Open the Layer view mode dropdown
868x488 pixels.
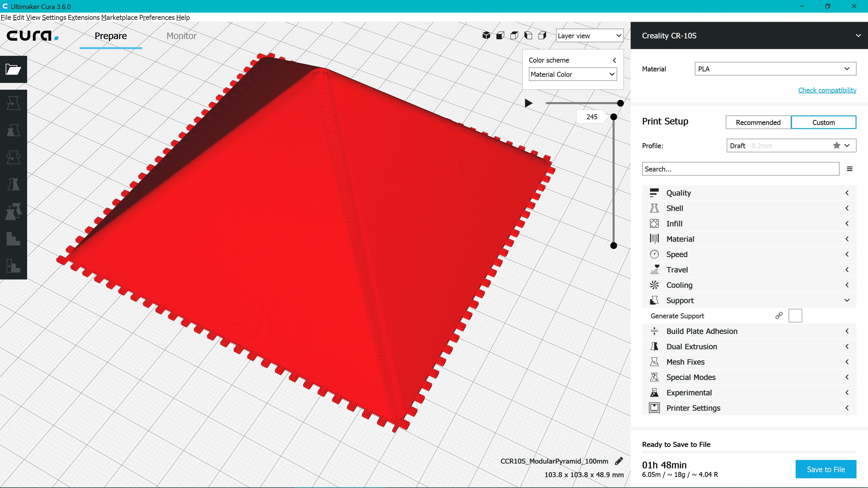click(590, 35)
